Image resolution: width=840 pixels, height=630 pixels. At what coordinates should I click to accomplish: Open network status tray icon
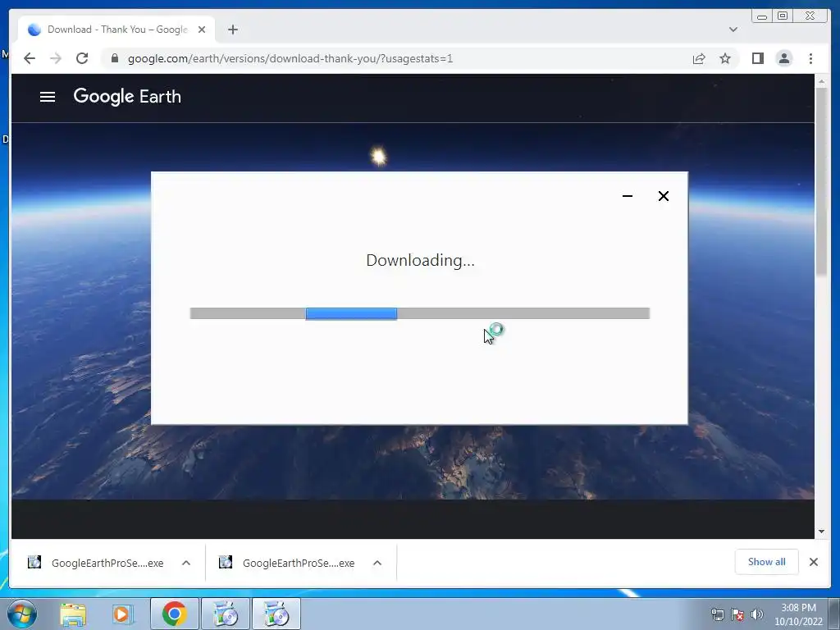pyautogui.click(x=717, y=614)
